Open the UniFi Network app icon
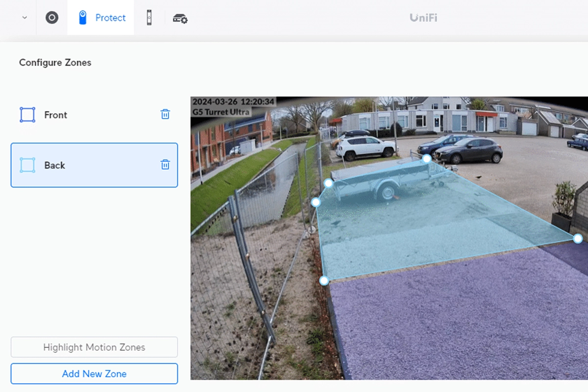Screen dimensions: 588x392 pyautogui.click(x=52, y=18)
